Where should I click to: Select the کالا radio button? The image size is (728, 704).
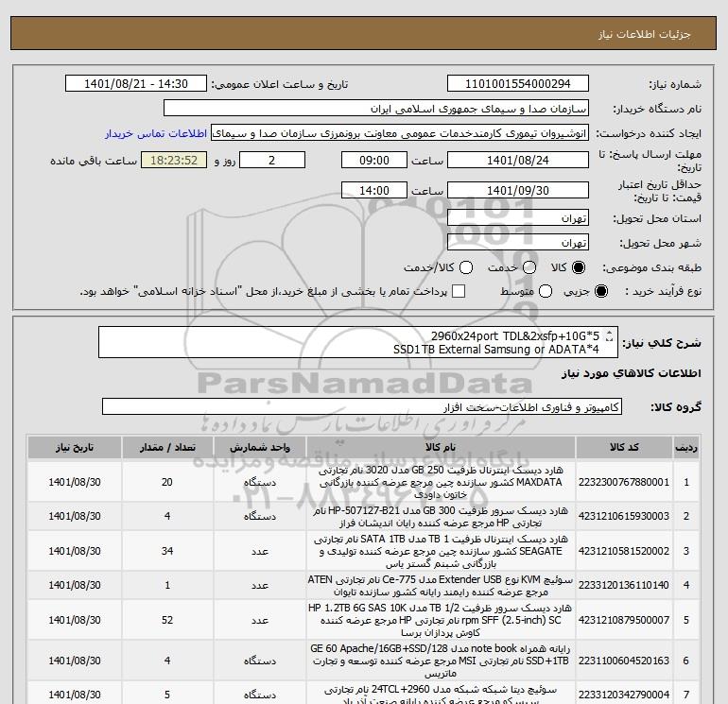(x=579, y=267)
